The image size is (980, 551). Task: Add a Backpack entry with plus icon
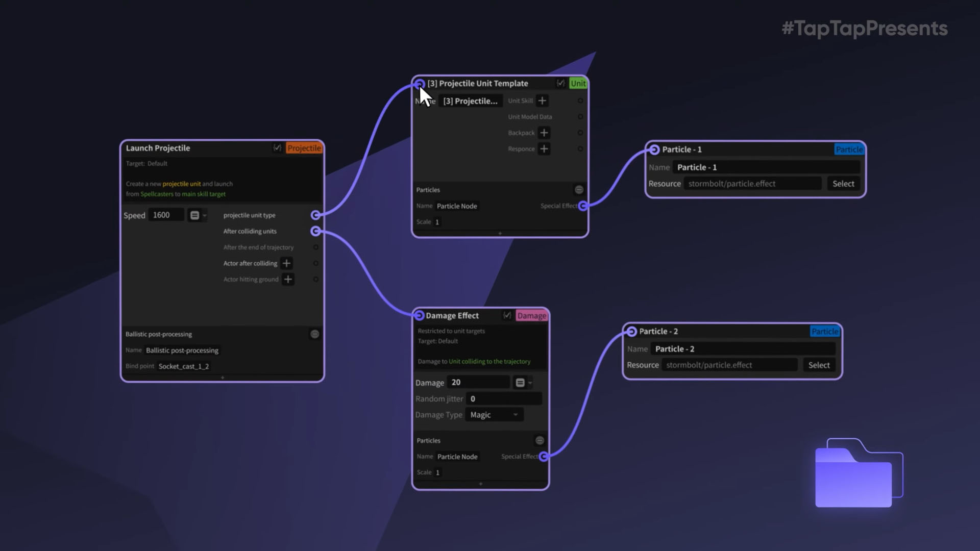click(544, 133)
